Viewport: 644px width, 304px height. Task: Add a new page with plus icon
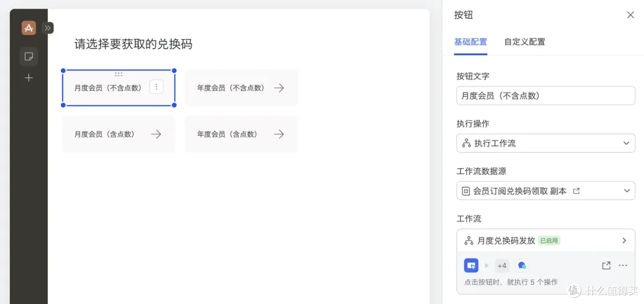tap(29, 78)
